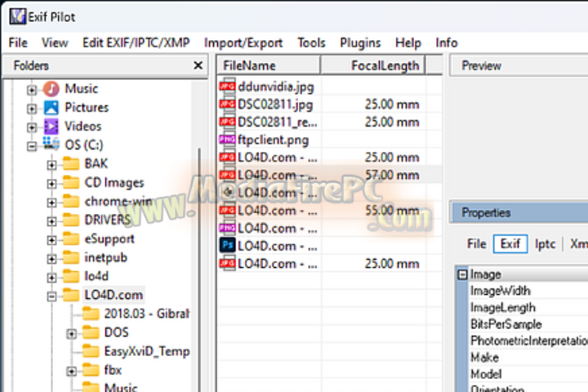The height and width of the screenshot is (392, 588).
Task: Select the Photoshop PS file icon
Action: click(227, 246)
